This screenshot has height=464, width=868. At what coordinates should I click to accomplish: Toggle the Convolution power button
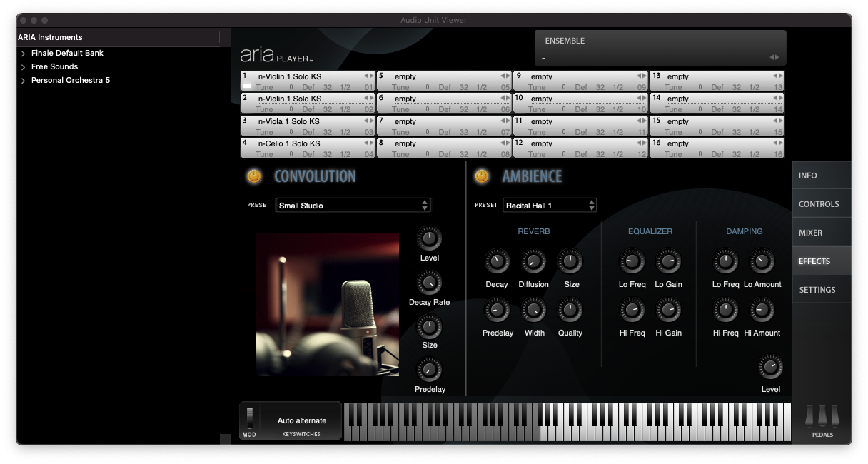click(x=254, y=176)
